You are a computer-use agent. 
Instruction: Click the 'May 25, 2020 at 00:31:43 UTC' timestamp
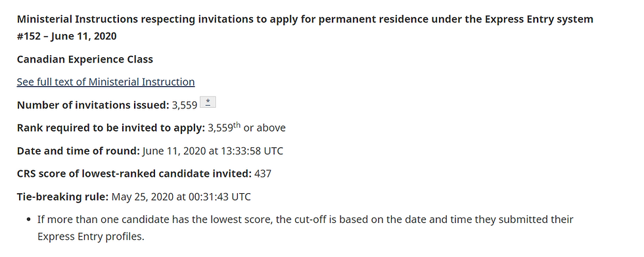181,197
